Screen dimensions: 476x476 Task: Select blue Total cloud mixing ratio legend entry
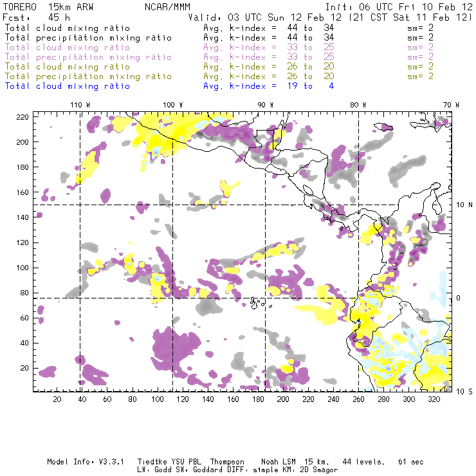(68, 86)
